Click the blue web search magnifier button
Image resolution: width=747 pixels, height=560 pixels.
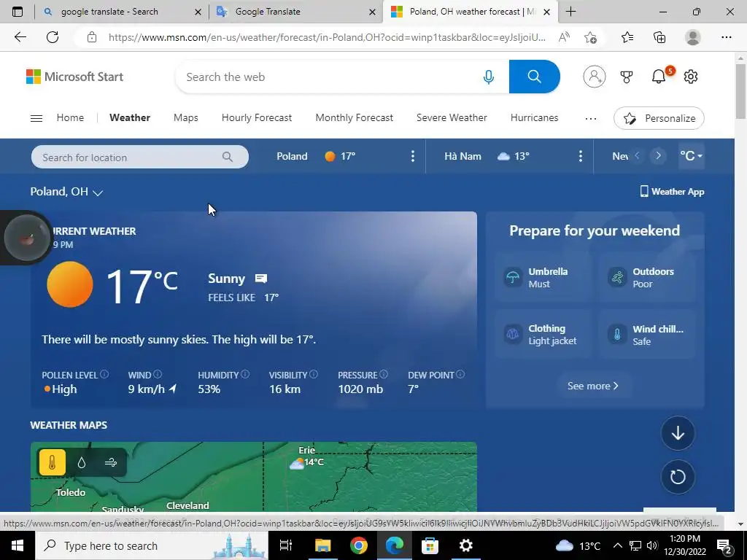point(534,77)
